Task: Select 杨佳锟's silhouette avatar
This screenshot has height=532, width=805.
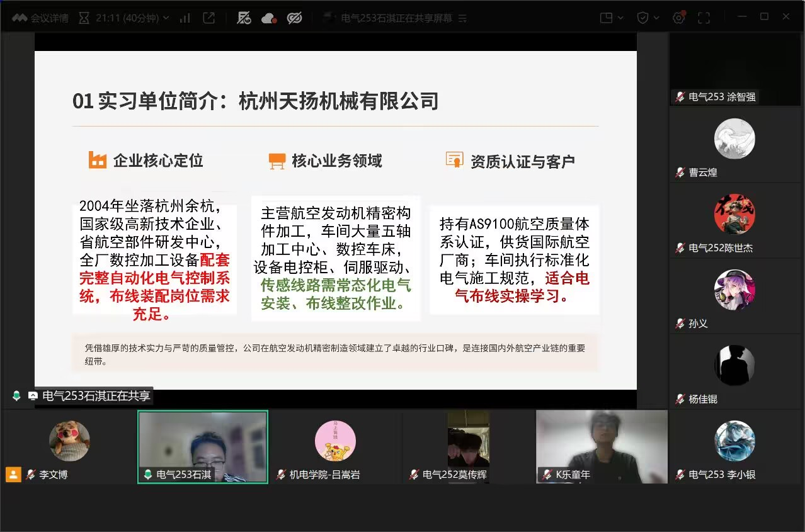Action: click(x=734, y=365)
